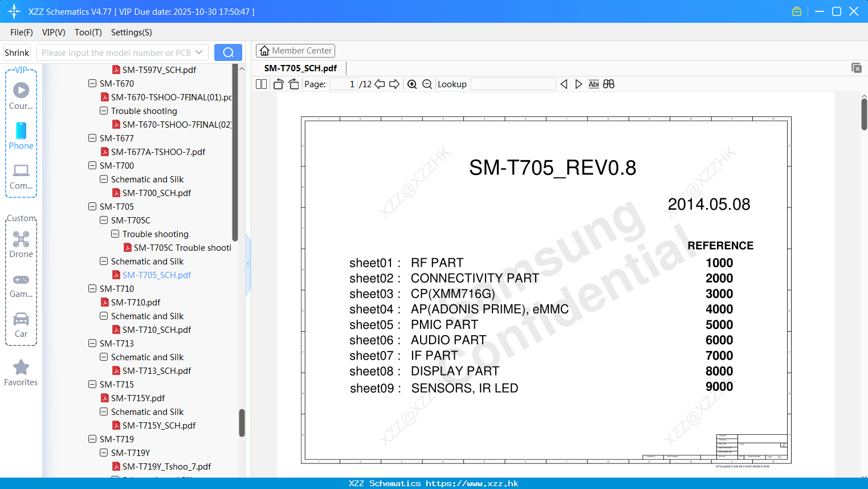Viewport: 868px width, 489px height.
Task: Open the File(F) menu
Action: [x=22, y=32]
